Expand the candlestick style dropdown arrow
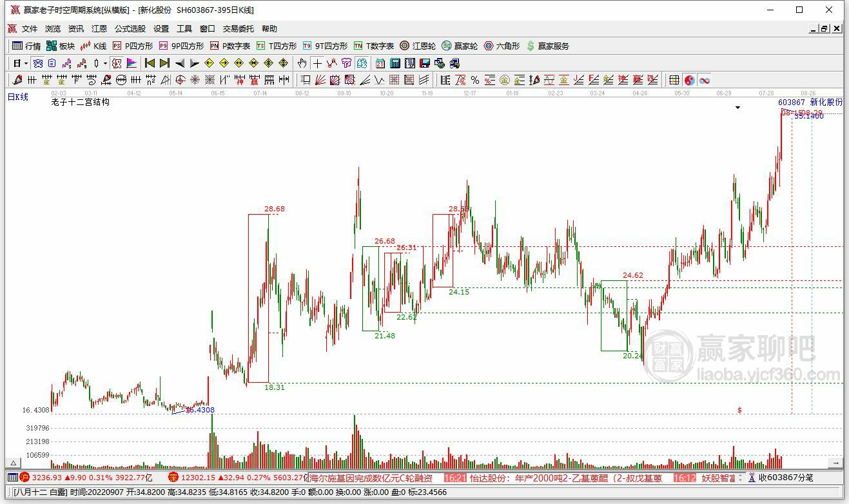Viewport: 849px width, 504px height. click(x=105, y=63)
